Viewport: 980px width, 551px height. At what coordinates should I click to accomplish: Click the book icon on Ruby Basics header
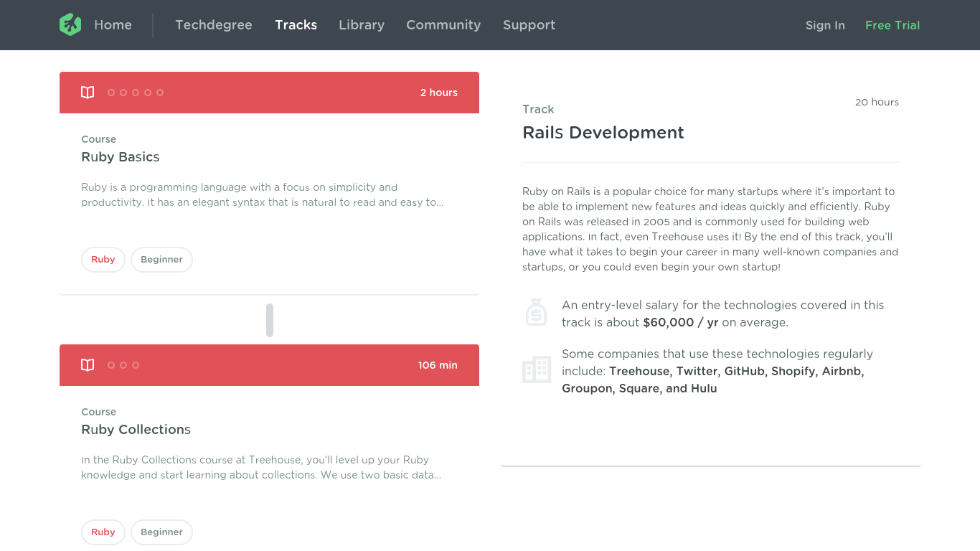[88, 93]
